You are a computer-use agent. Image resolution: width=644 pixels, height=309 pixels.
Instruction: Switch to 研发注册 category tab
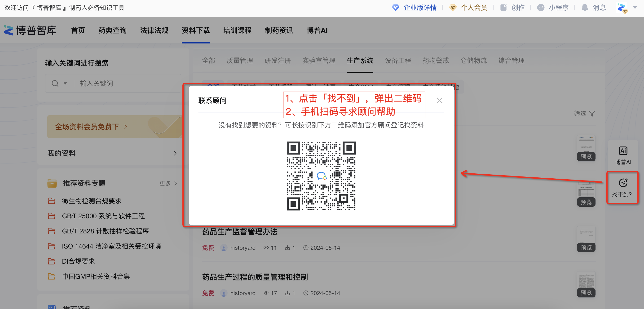click(278, 60)
